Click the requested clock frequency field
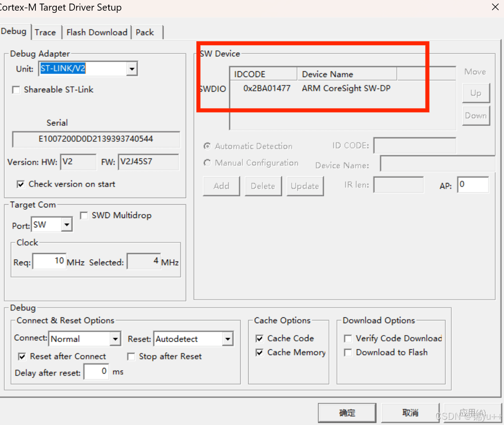Screen dimensions: 504x425 point(49,261)
